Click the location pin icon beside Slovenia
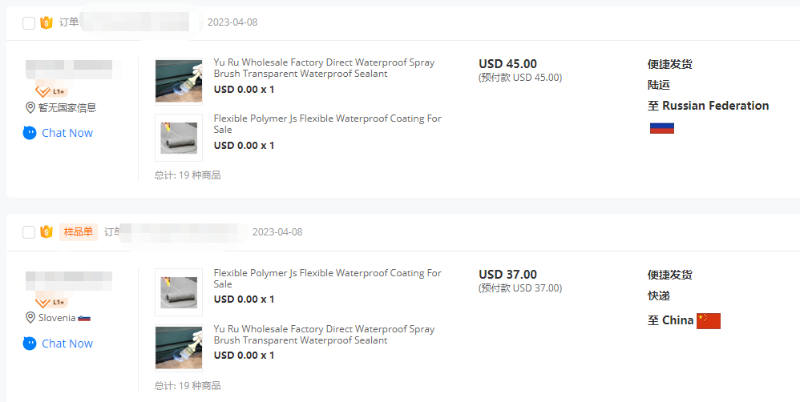Viewport: 800px width, 402px height. click(30, 317)
